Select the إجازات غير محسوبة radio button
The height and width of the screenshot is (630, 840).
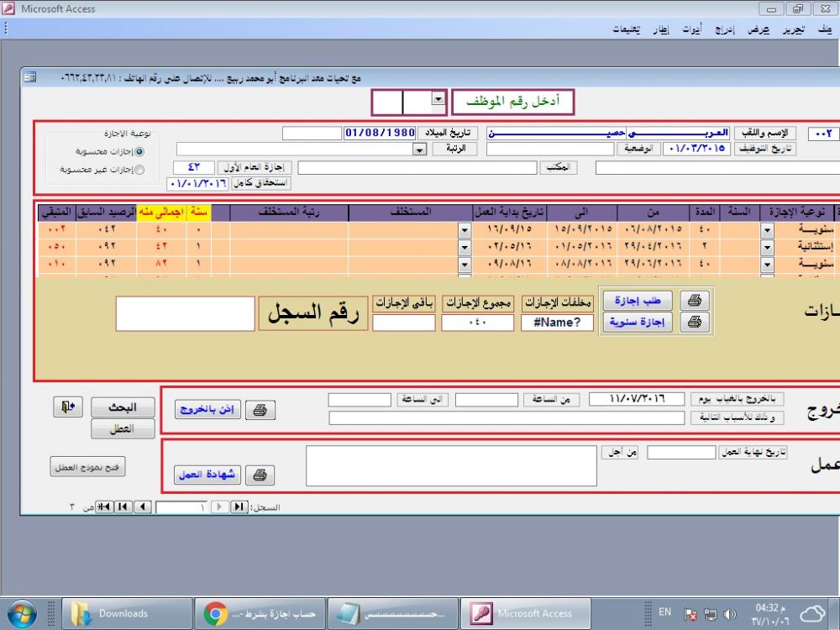[x=139, y=170]
